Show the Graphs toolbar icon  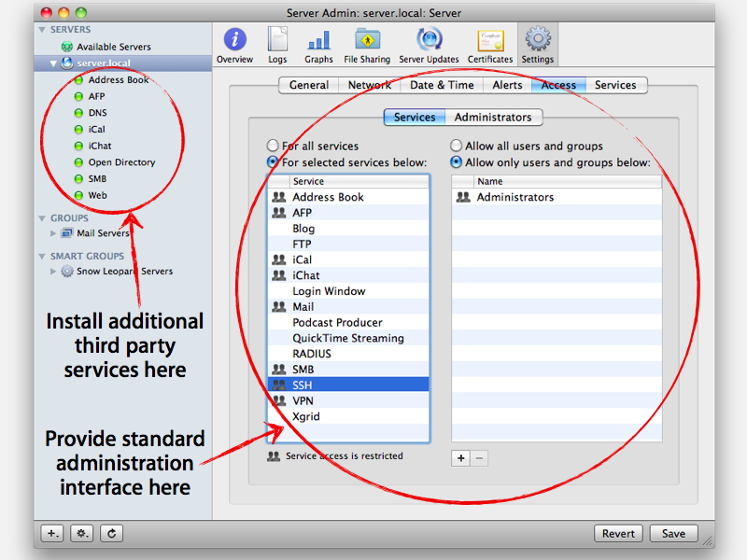(x=318, y=46)
